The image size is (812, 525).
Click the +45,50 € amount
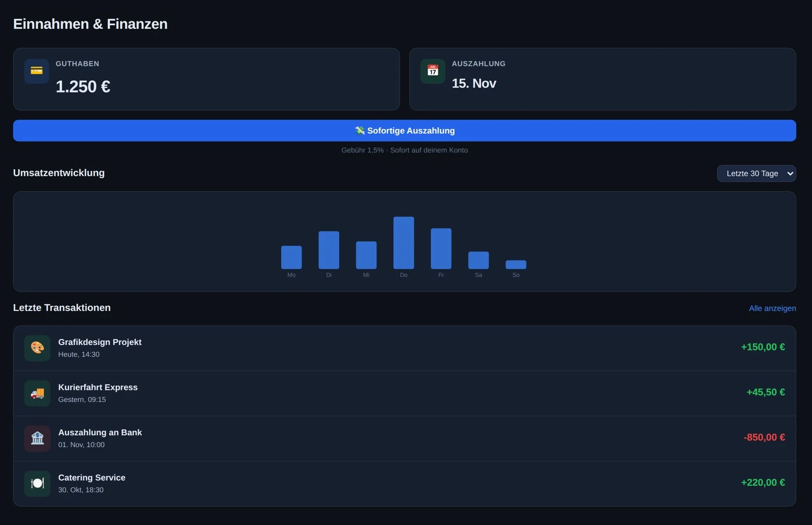click(x=766, y=392)
